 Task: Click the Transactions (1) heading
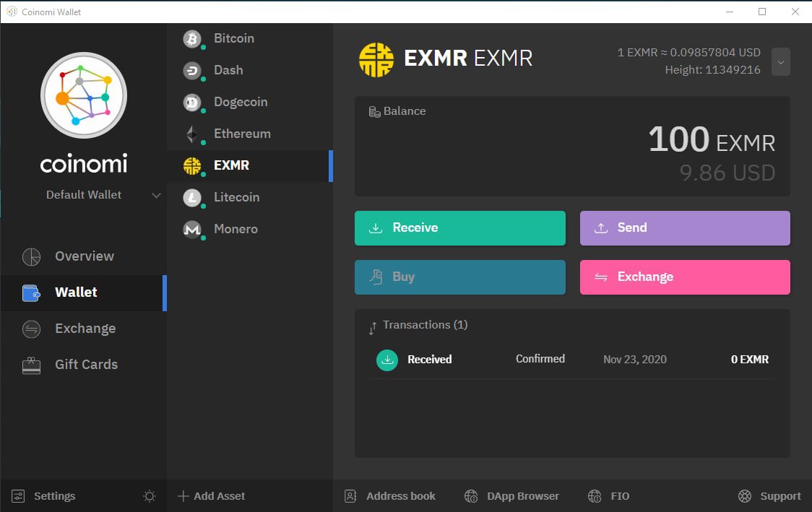[426, 325]
